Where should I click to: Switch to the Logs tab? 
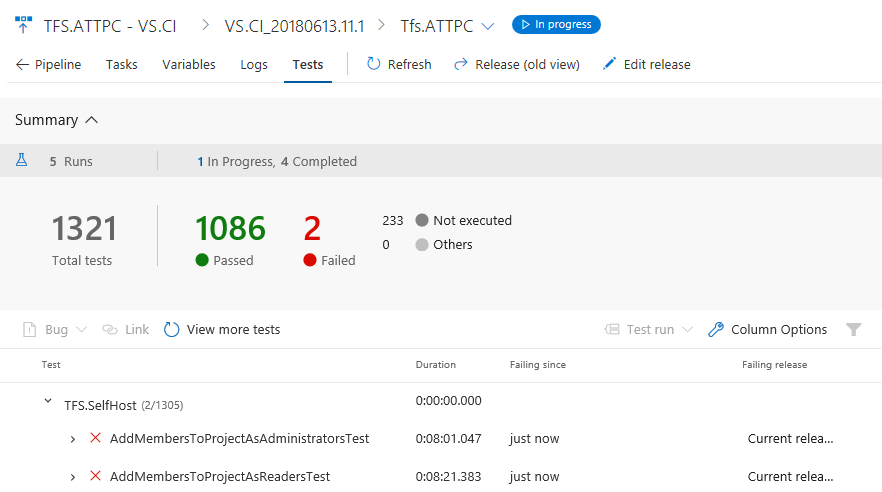point(254,65)
